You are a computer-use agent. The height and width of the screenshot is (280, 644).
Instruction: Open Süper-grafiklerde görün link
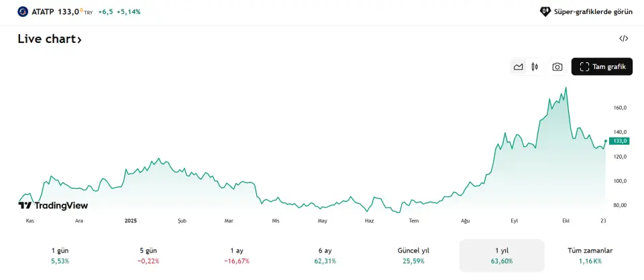tap(592, 11)
